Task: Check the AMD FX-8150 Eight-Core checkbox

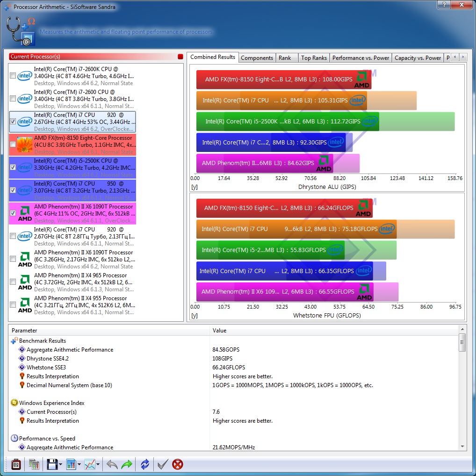Action: click(13, 144)
